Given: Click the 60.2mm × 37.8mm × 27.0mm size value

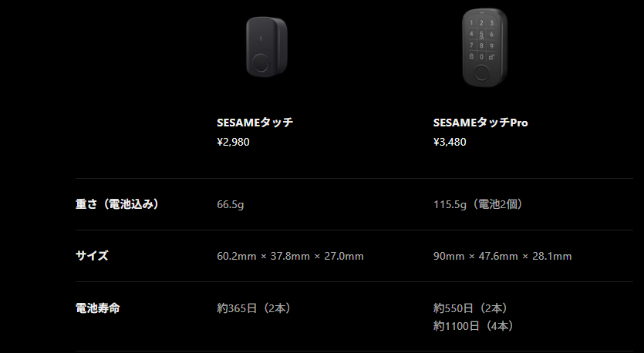Looking at the screenshot, I should 290,256.
